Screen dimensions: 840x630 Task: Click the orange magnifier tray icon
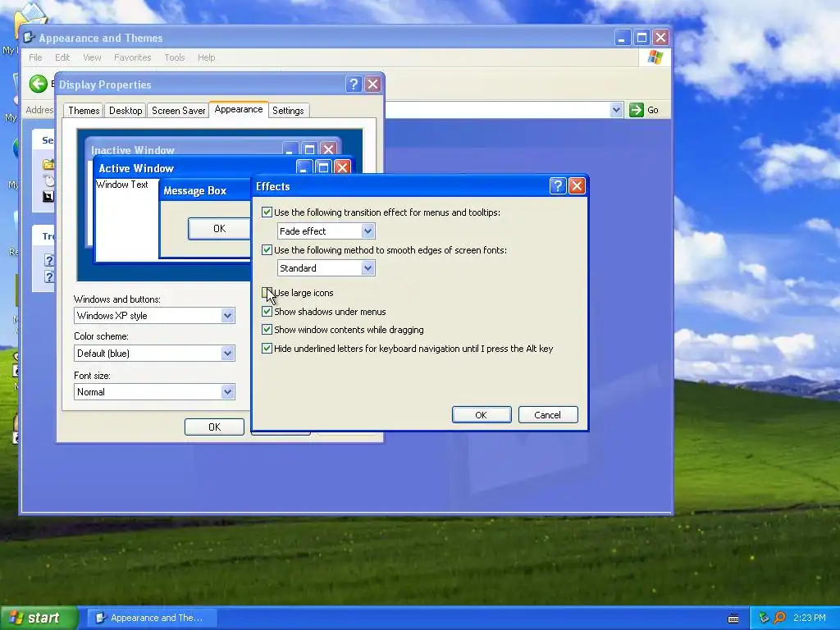(779, 618)
